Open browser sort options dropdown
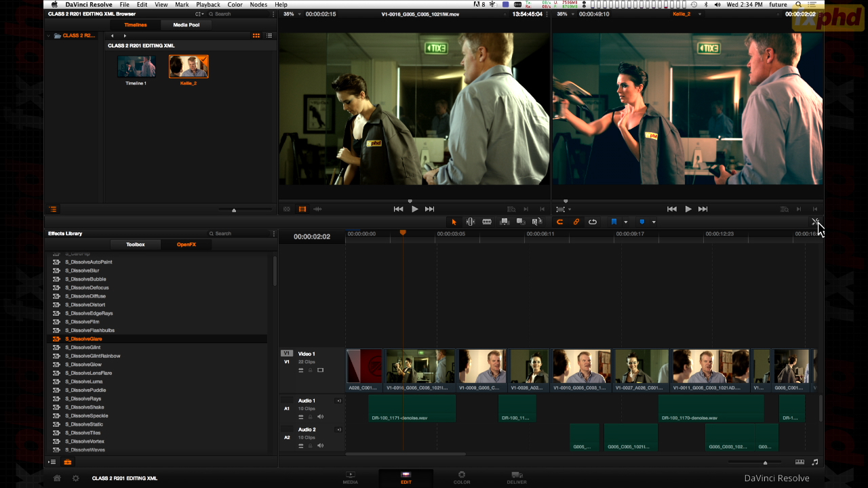Viewport: 868px width, 488px height. (x=199, y=14)
